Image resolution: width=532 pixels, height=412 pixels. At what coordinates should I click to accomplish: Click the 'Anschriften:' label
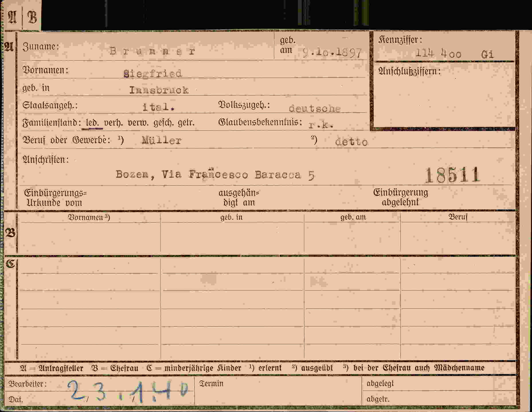(x=45, y=160)
